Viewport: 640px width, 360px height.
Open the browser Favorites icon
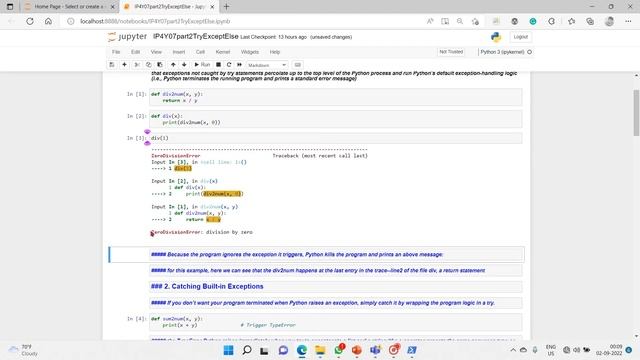click(x=571, y=21)
